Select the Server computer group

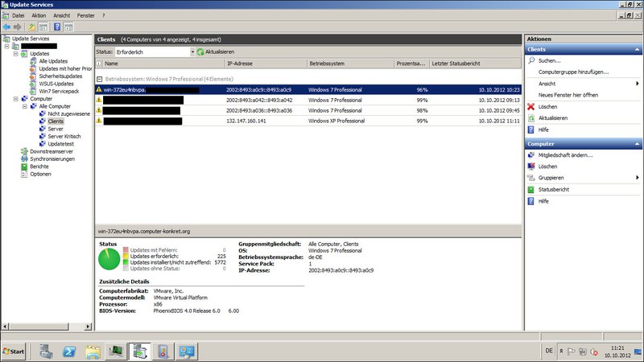click(x=56, y=129)
